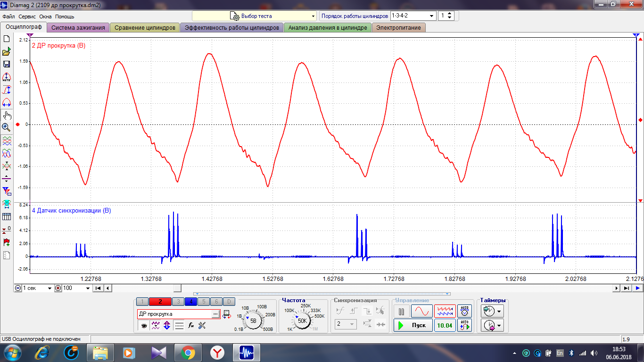Click the fx math function icon
Screen dimensions: 644x362
pyautogui.click(x=191, y=325)
